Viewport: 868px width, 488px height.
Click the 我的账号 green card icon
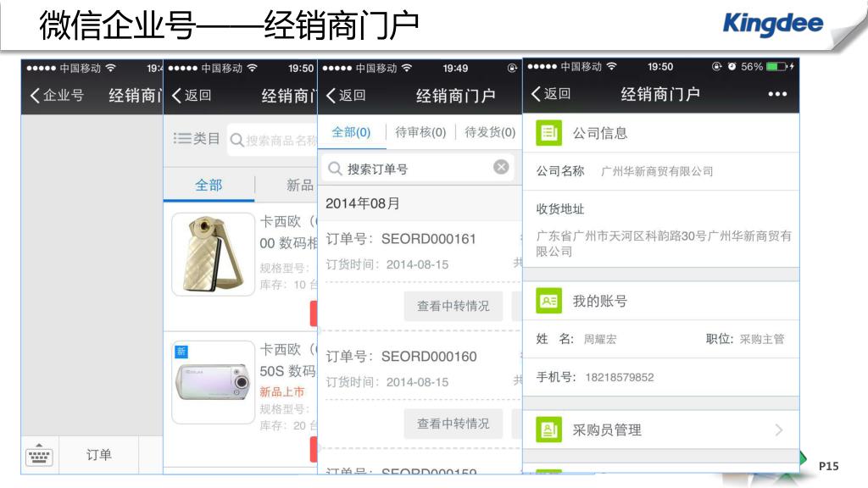[548, 301]
